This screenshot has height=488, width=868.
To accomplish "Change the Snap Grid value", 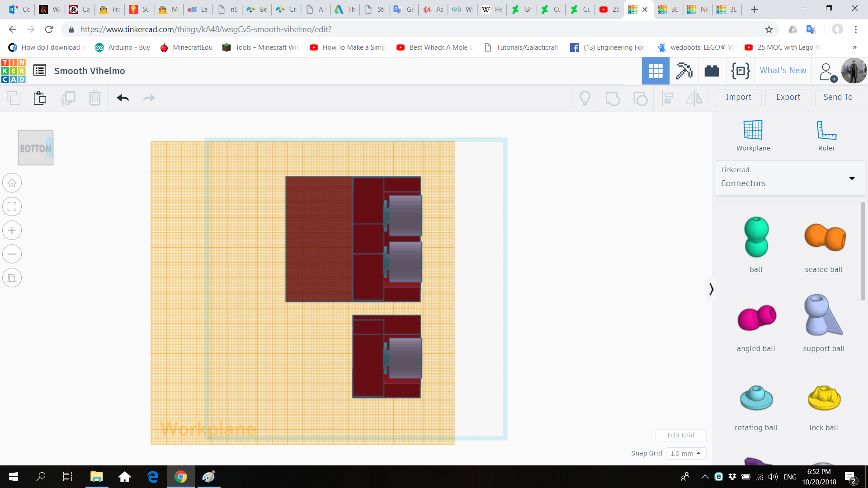I will click(686, 453).
